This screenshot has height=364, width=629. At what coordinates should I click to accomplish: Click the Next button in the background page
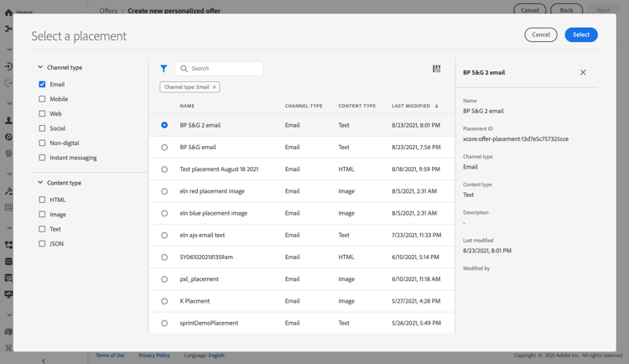pos(603,10)
